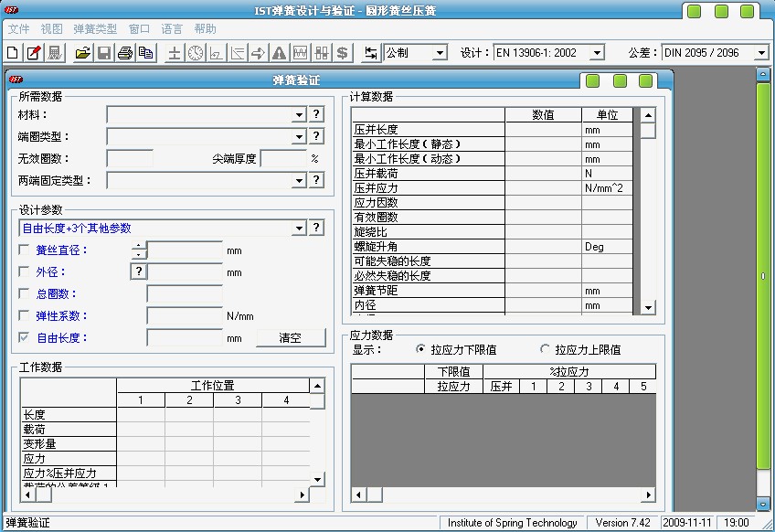Check the 外径 checkbox

pyautogui.click(x=23, y=271)
